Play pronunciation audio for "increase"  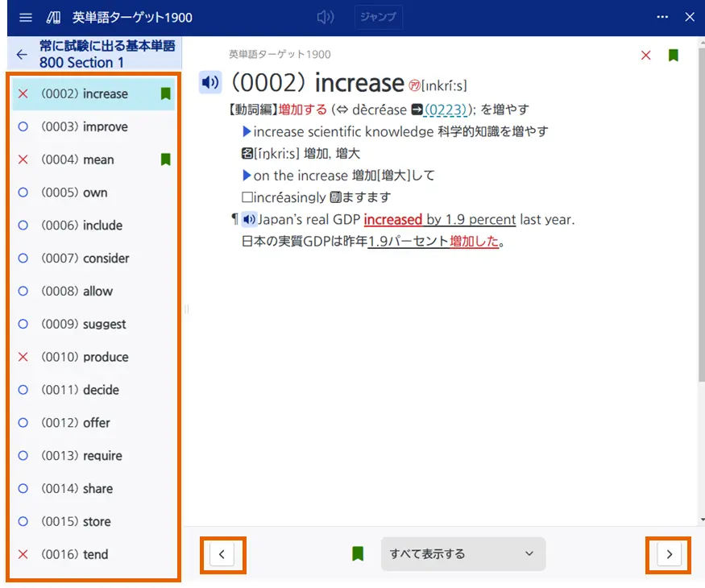pos(209,82)
